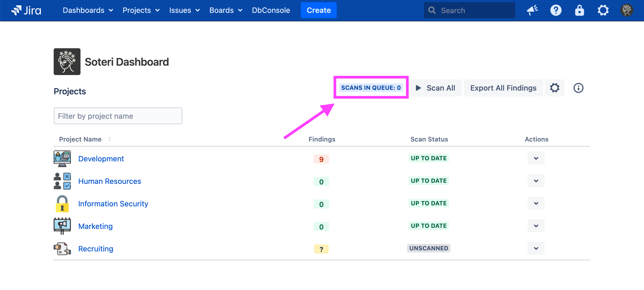
Task: Open the Information Security project link
Action: [113, 204]
